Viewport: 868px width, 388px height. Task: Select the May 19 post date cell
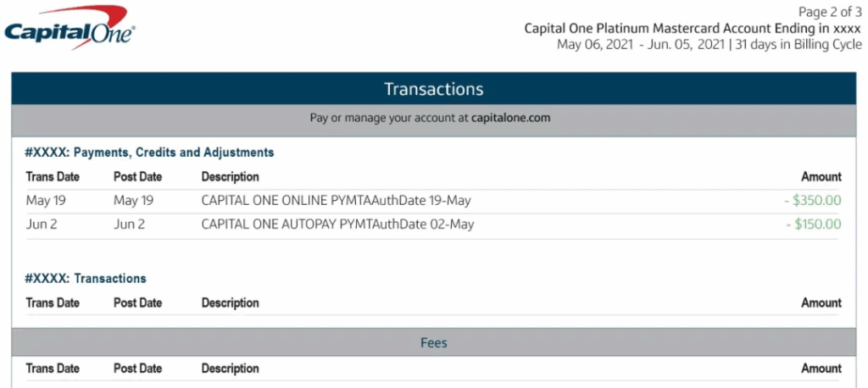point(133,201)
